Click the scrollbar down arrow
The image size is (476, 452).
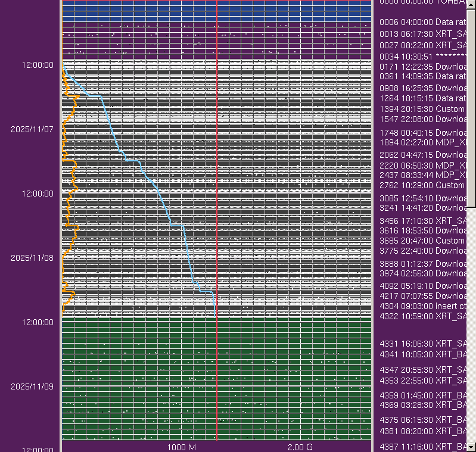click(x=471, y=446)
